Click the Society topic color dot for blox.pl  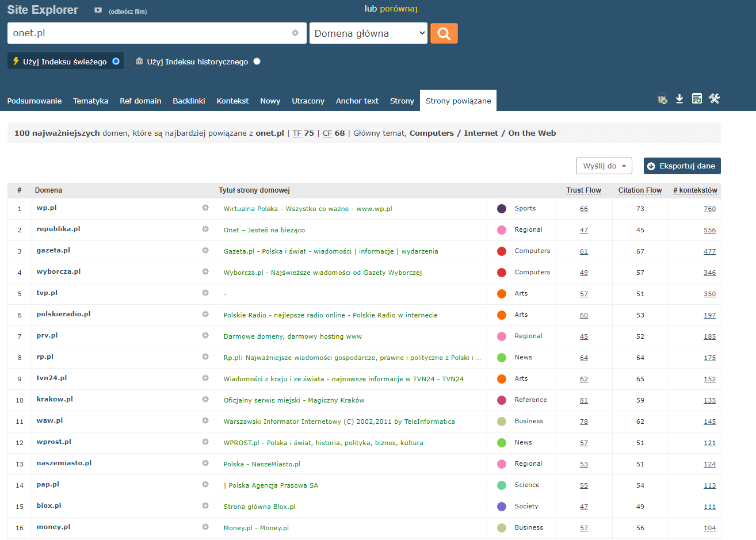click(502, 506)
